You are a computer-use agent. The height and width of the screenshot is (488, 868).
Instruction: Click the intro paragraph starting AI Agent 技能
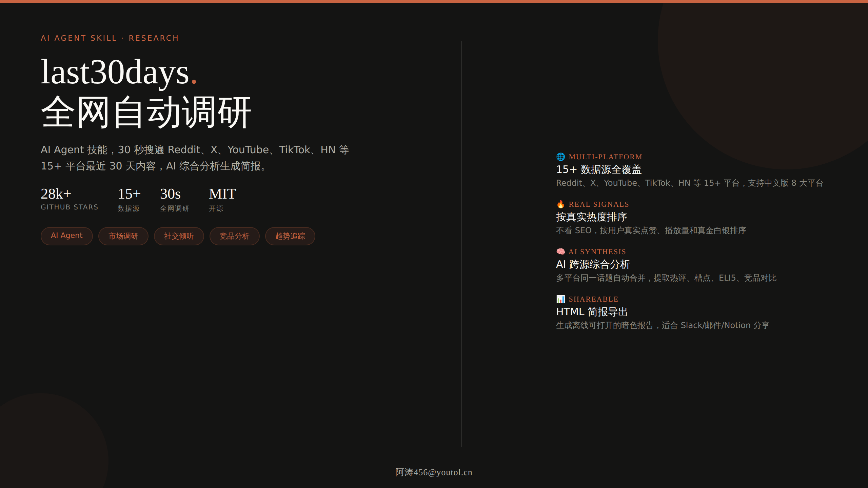tap(195, 158)
